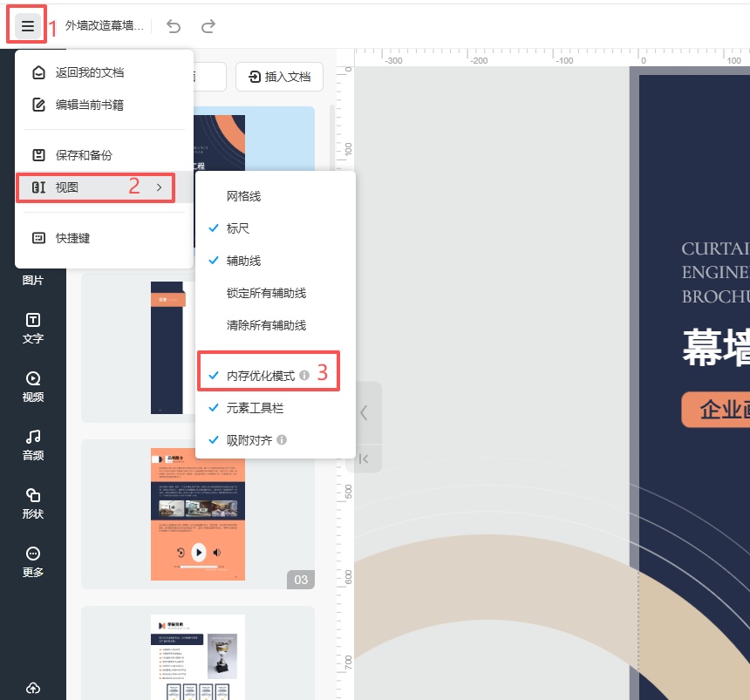Select Return to My Documents (返回我的文档)

(89, 73)
